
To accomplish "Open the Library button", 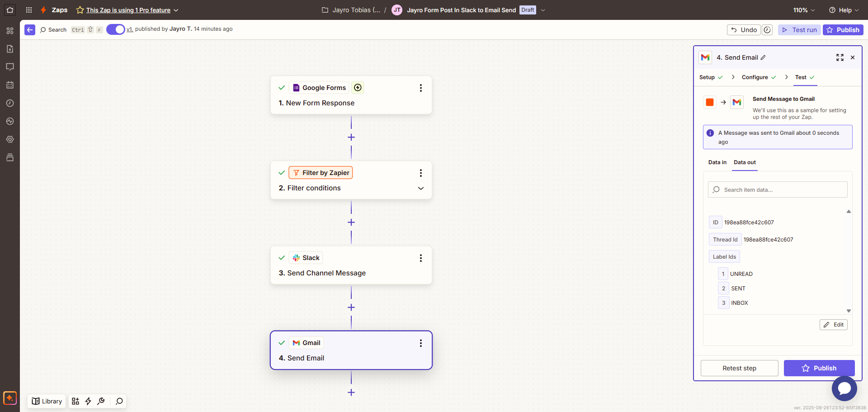I will point(47,401).
